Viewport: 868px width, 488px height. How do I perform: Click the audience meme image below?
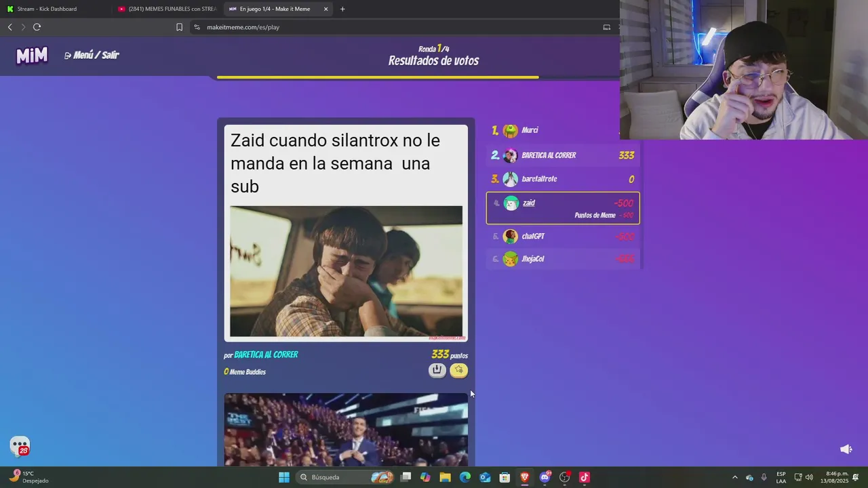click(x=346, y=430)
